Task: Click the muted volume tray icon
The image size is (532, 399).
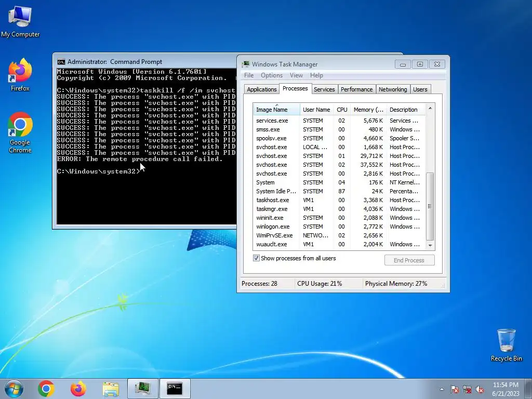Action: click(x=480, y=390)
